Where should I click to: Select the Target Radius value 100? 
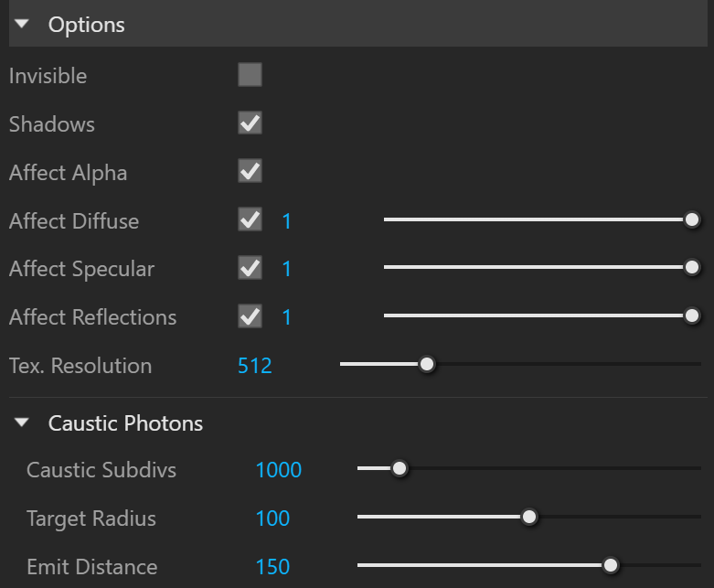tap(272, 519)
